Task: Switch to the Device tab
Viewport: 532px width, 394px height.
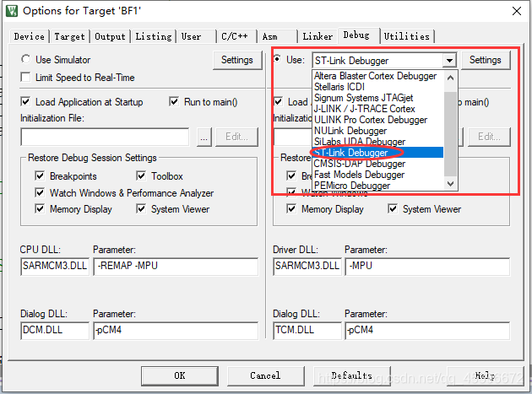Action: 30,36
